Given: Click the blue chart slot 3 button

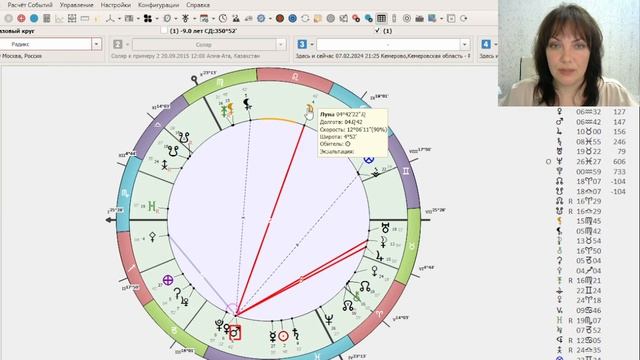Looking at the screenshot, I should pos(302,44).
